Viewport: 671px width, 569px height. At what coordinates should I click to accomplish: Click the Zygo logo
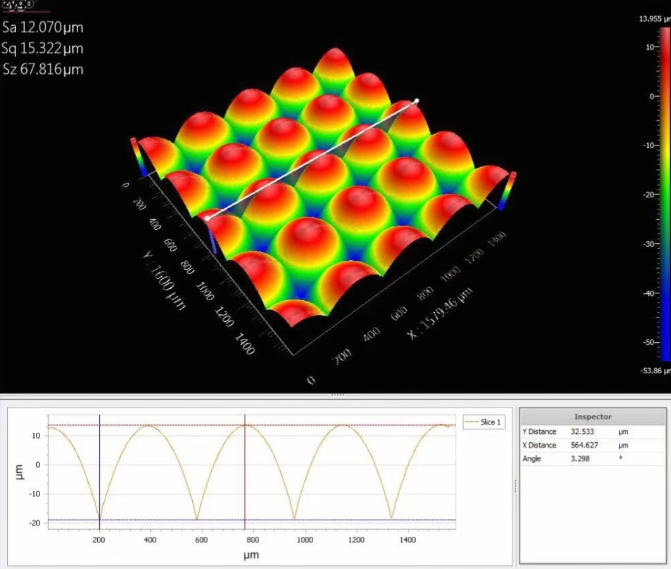17,4
